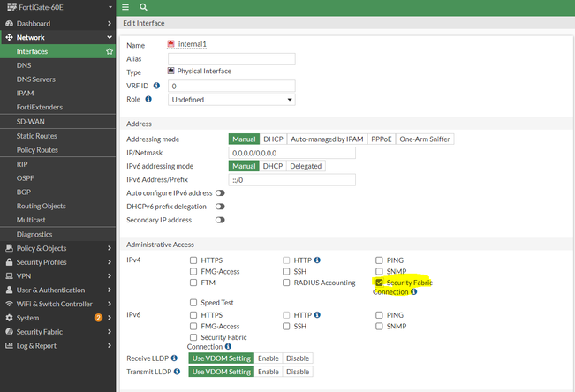Check the RADIUS Accounting box

[286, 283]
